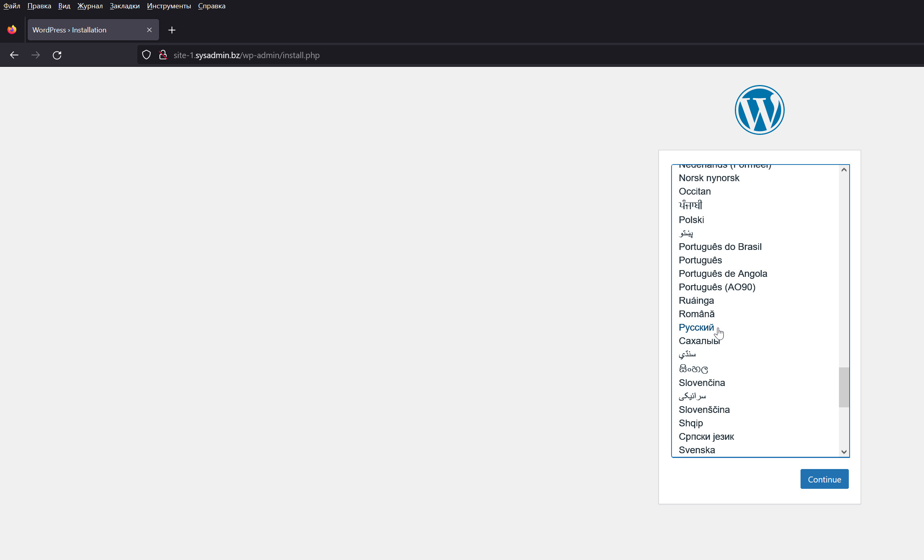The width and height of the screenshot is (924, 560).
Task: Click the address bar URL
Action: pyautogui.click(x=247, y=55)
